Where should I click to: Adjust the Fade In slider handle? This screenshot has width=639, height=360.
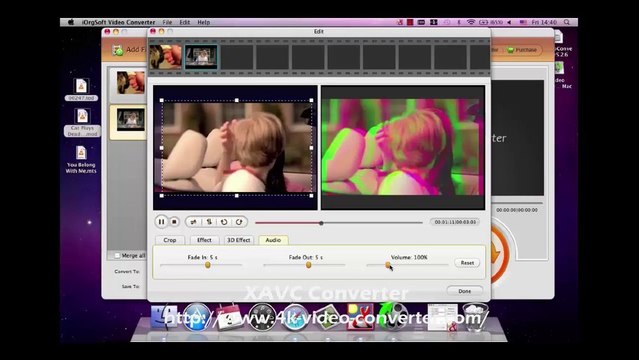pyautogui.click(x=208, y=265)
